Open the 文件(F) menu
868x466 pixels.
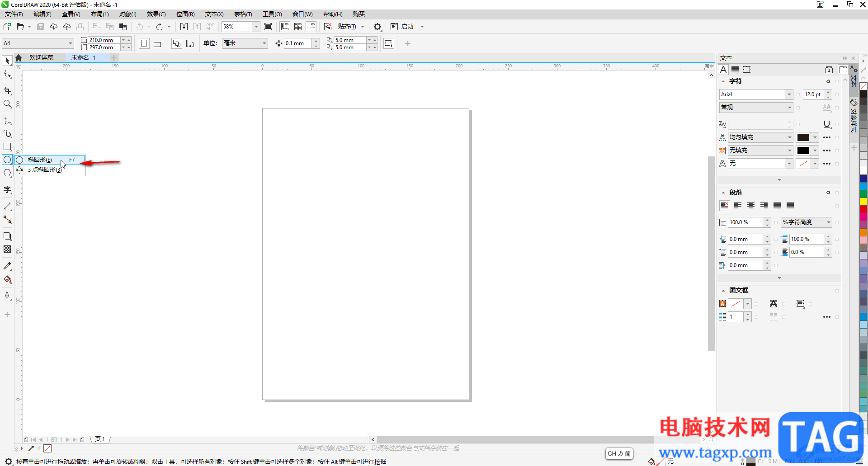click(x=14, y=14)
